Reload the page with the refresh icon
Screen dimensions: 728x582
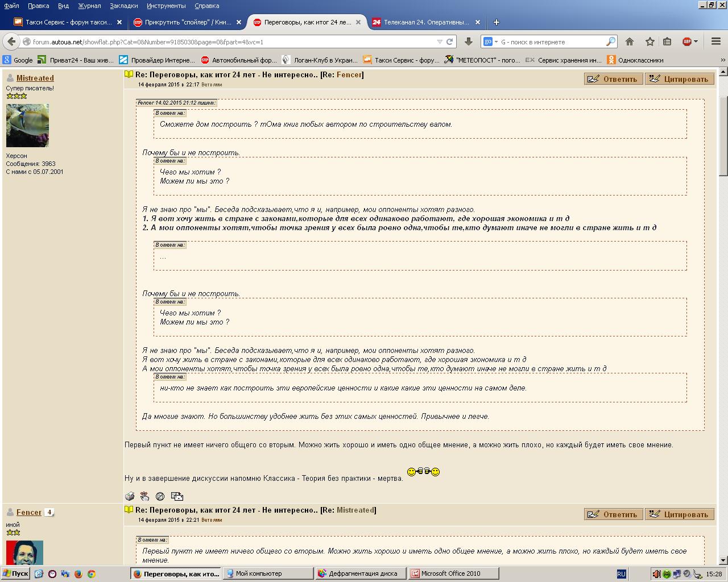(450, 41)
